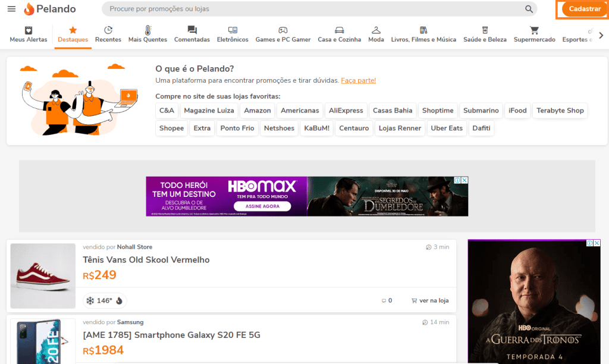Viewport: 609px width, 364px height.
Task: Vote cold on Vans Old Skool deal
Action: pos(90,301)
